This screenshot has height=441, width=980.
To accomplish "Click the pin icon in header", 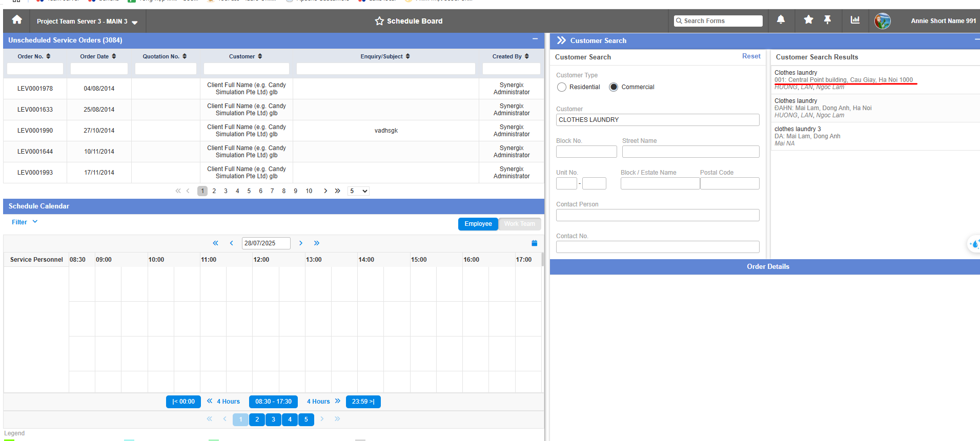I will click(x=827, y=20).
